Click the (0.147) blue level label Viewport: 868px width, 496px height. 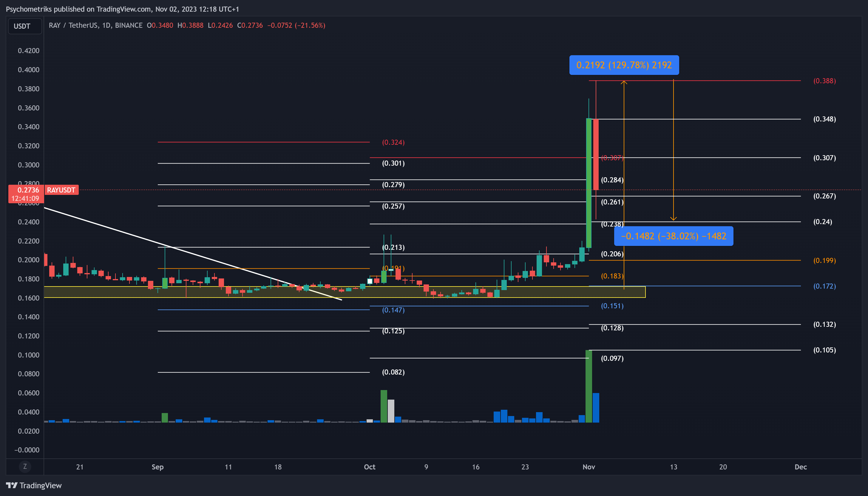point(393,310)
